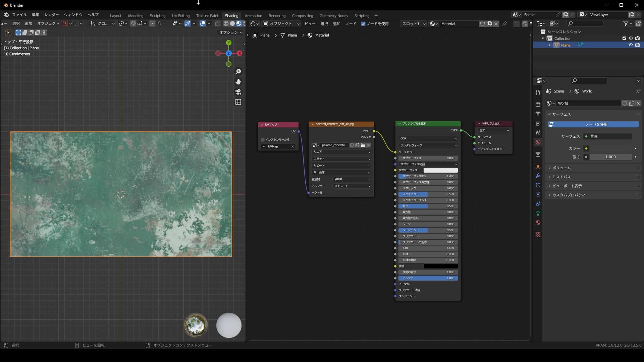Open the GGX distribution dropdown
This screenshot has width=644, height=362.
428,138
